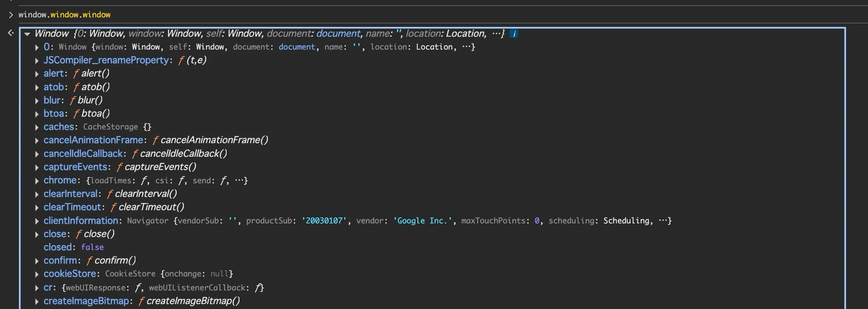Click the document link in the Window summary
Screen dimensions: 868x309
point(338,34)
